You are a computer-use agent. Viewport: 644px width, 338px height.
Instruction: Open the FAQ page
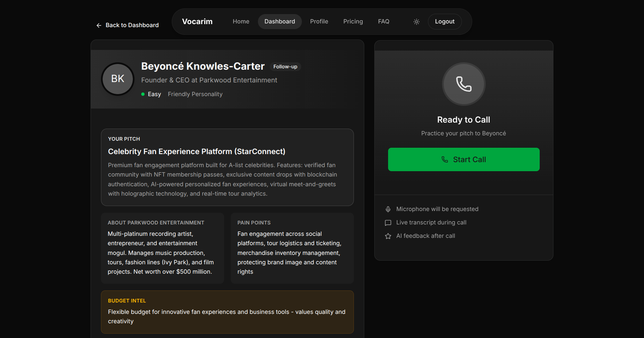pos(383,21)
